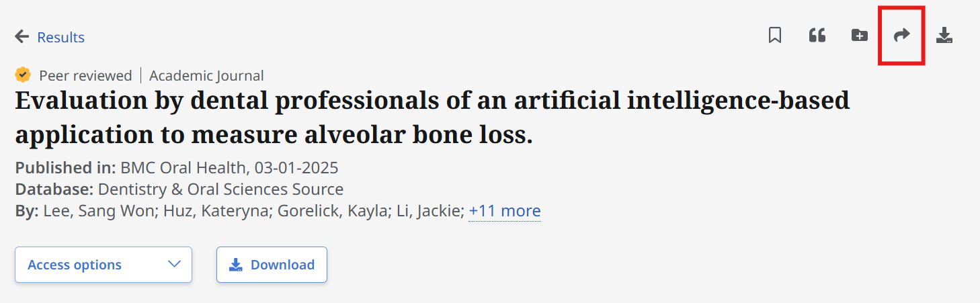
Task: Click the article title heading
Action: point(432,118)
